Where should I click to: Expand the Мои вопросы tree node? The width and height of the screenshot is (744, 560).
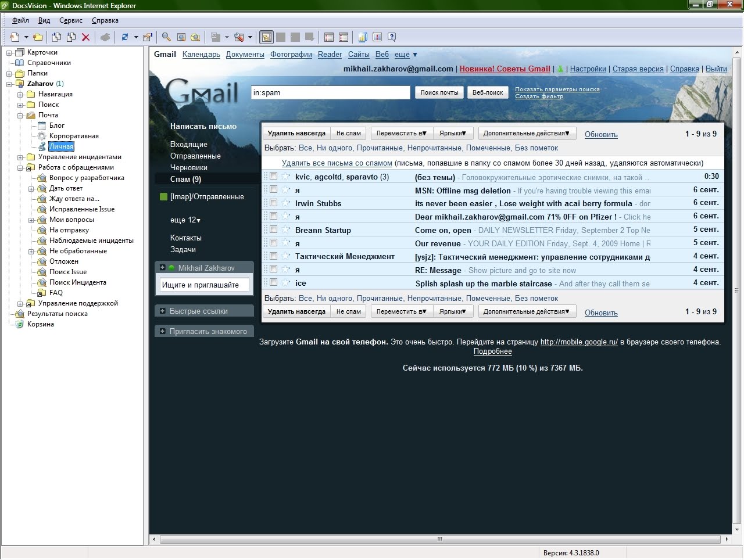(31, 220)
